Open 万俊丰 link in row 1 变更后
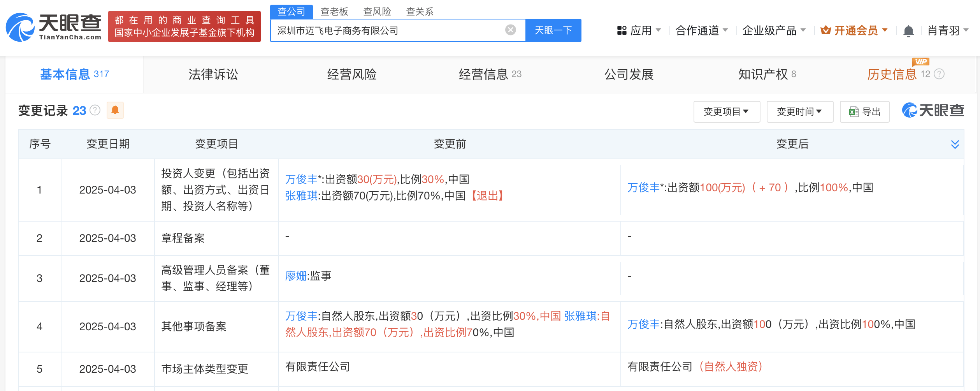980x391 pixels. (x=644, y=187)
